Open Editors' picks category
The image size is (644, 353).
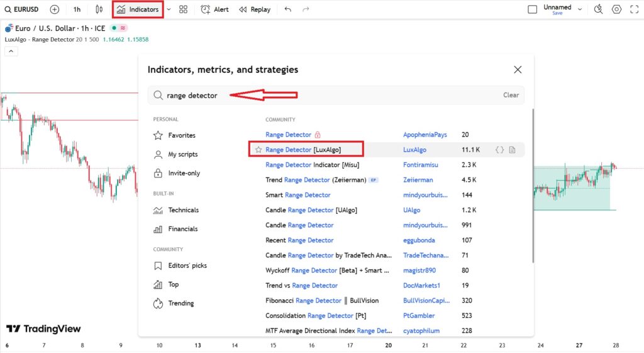coord(187,266)
